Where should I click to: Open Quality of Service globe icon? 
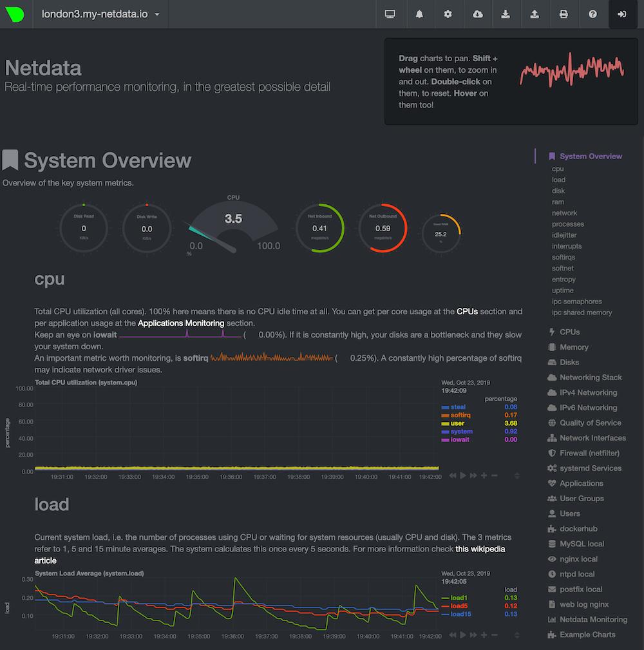point(551,423)
